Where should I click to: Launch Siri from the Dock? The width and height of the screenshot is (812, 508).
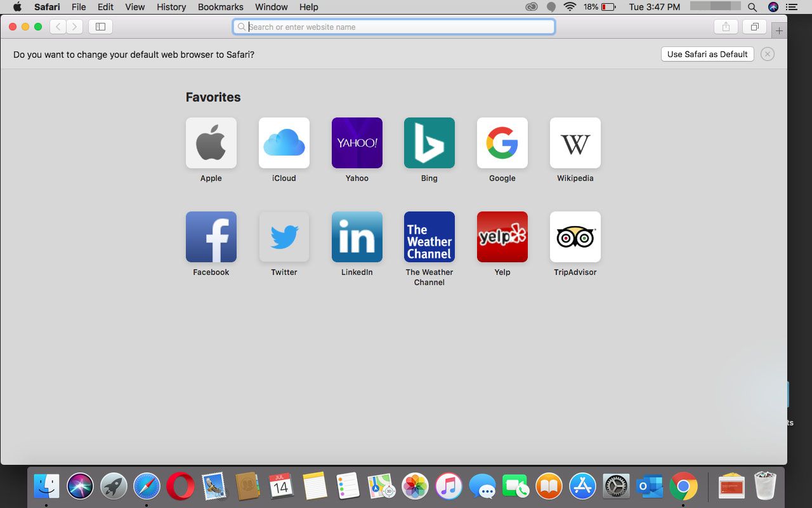(81, 487)
